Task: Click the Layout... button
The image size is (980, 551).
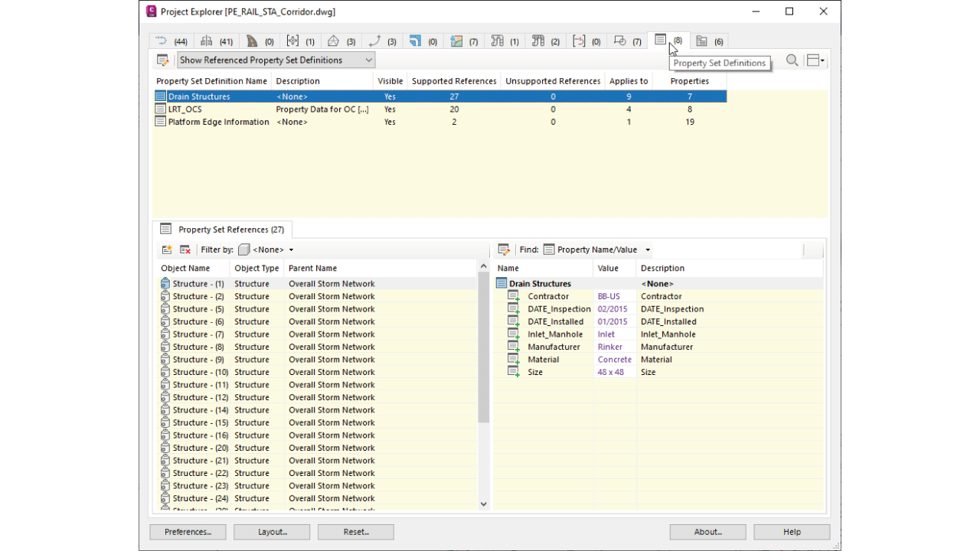Action: 272,532
